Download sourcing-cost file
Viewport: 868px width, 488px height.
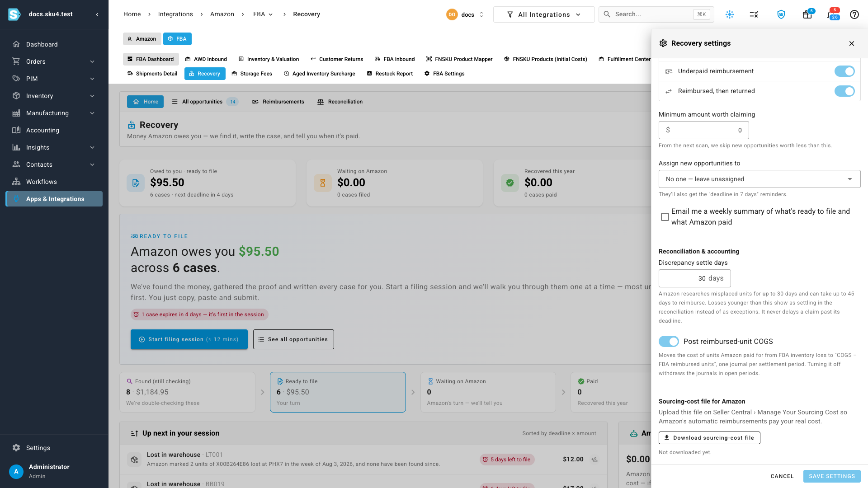point(709,438)
